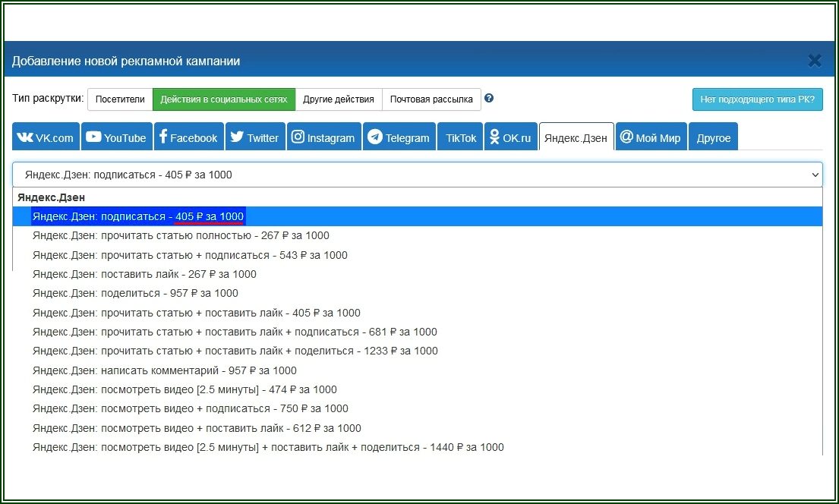Open the Instagram tab
This screenshot has height=504, width=839.
(323, 137)
